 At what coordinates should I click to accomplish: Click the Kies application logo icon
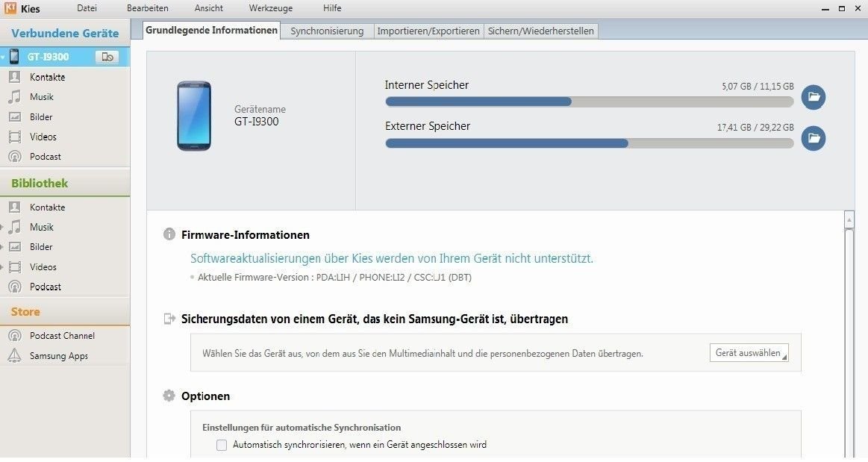point(10,7)
